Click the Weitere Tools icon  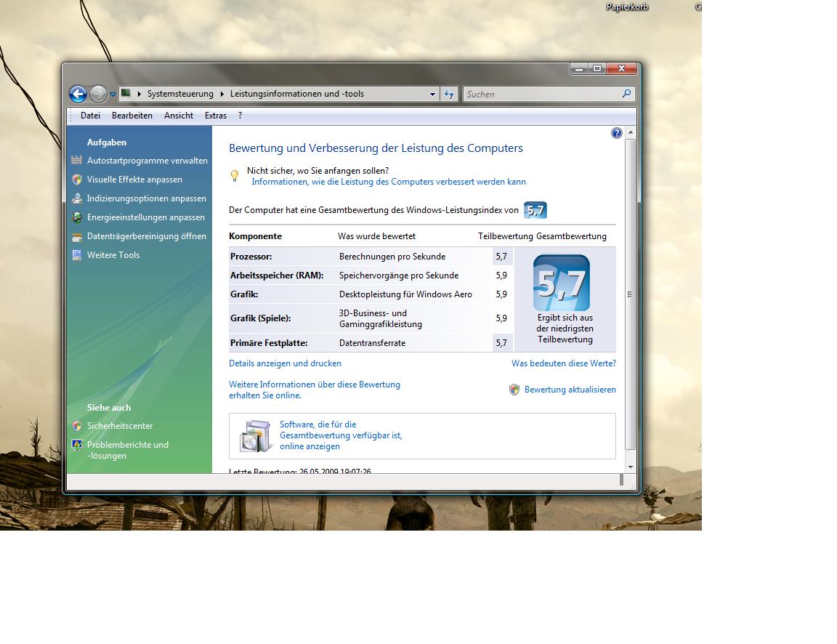coord(77,255)
